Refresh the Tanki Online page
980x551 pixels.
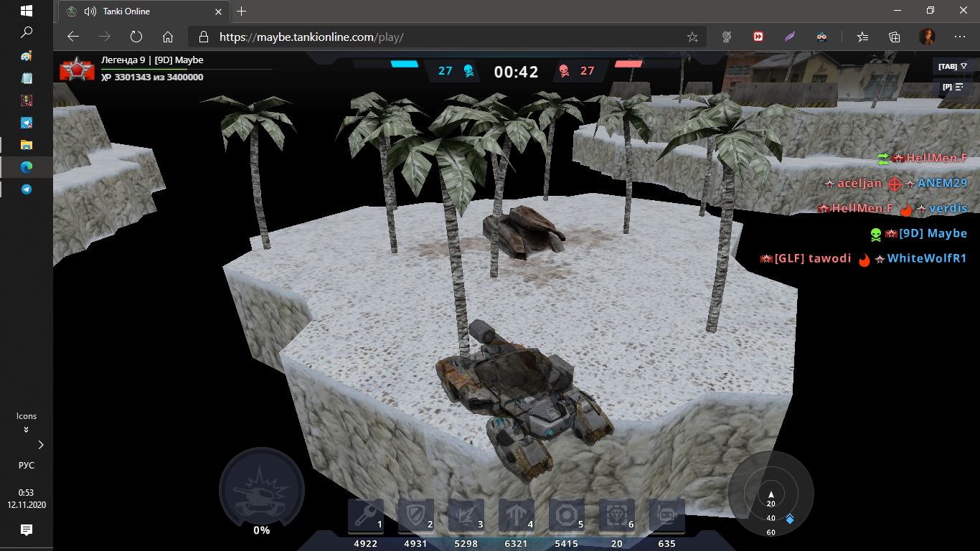point(136,37)
